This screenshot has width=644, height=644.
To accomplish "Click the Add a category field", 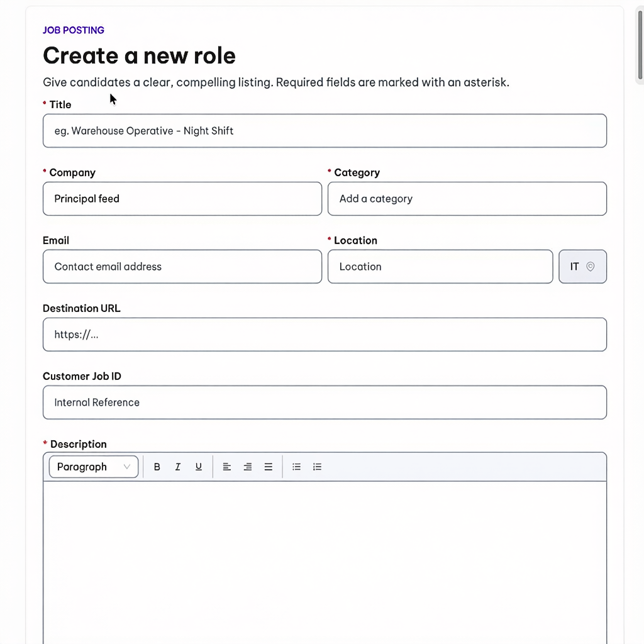I will point(467,199).
